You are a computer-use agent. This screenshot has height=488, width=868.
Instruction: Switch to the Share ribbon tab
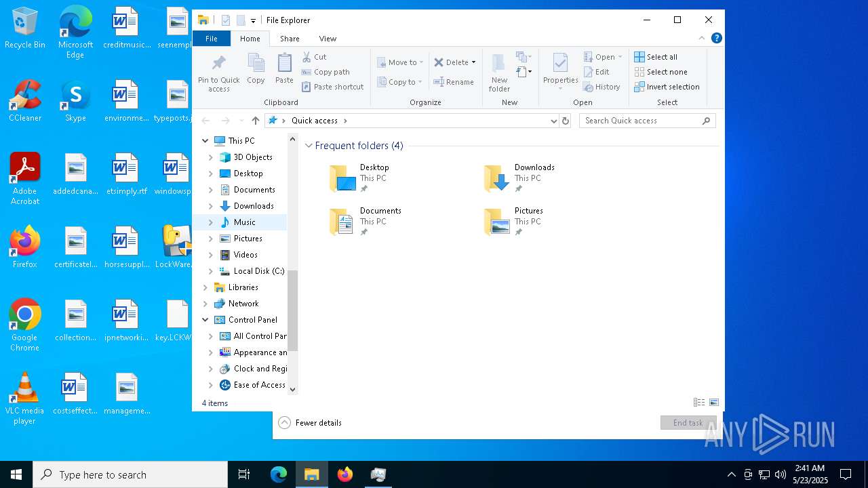click(290, 39)
